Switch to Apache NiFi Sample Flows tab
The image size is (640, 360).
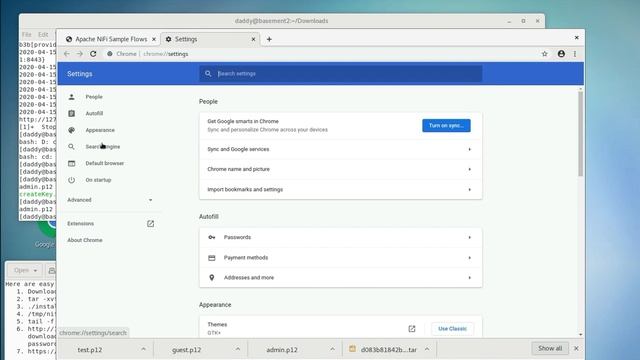coord(111,39)
